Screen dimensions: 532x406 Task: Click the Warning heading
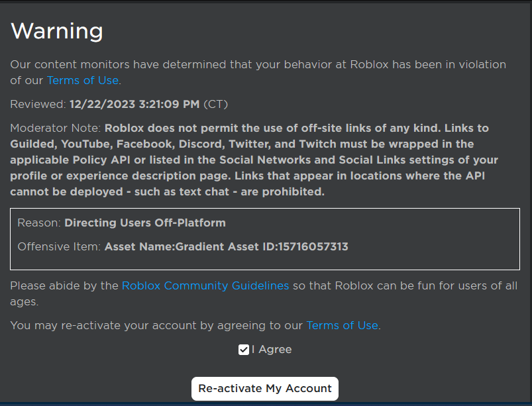coord(57,31)
